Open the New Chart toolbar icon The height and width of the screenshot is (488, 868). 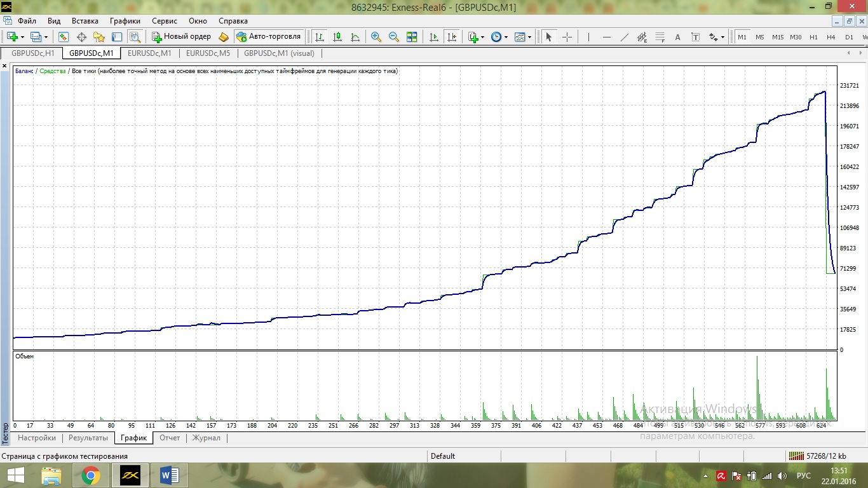pyautogui.click(x=12, y=37)
